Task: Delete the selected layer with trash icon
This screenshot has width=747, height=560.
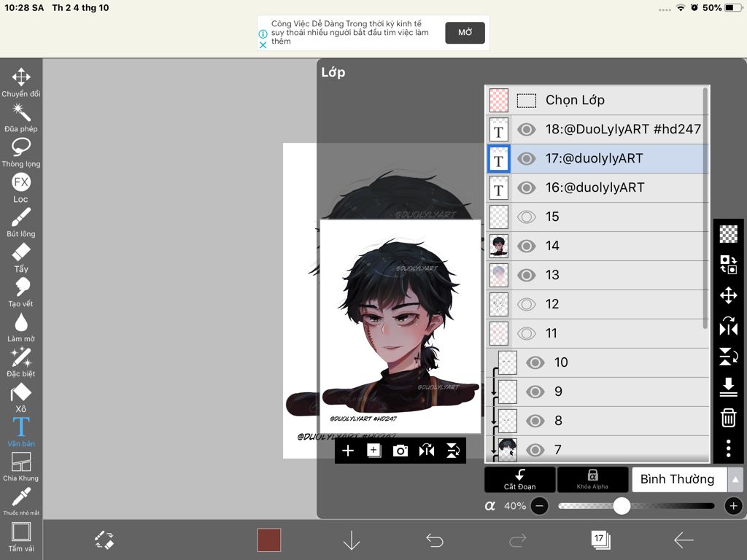Action: [x=729, y=418]
